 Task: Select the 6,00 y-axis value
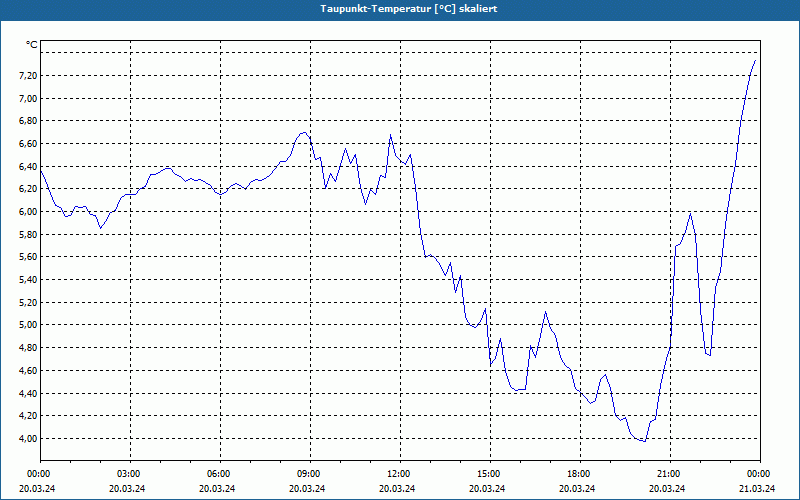(x=29, y=212)
